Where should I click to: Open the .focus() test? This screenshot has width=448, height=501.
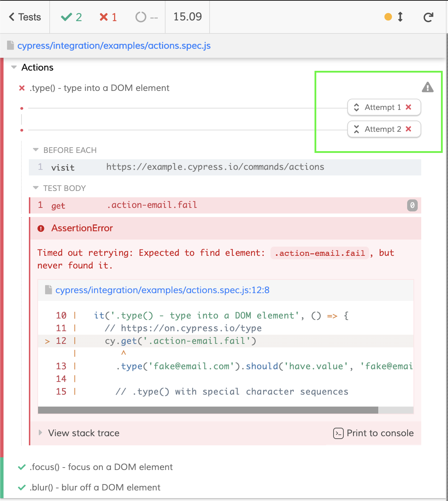coord(101,467)
